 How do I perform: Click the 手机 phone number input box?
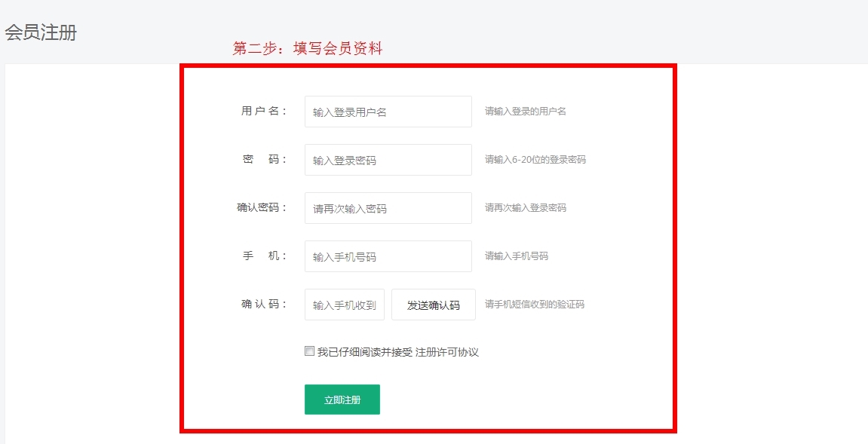point(388,256)
